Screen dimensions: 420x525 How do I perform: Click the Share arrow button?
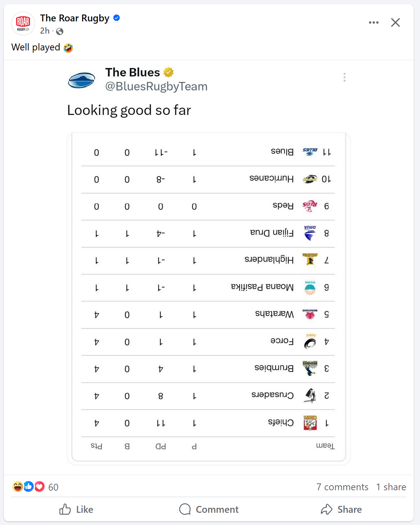[341, 509]
